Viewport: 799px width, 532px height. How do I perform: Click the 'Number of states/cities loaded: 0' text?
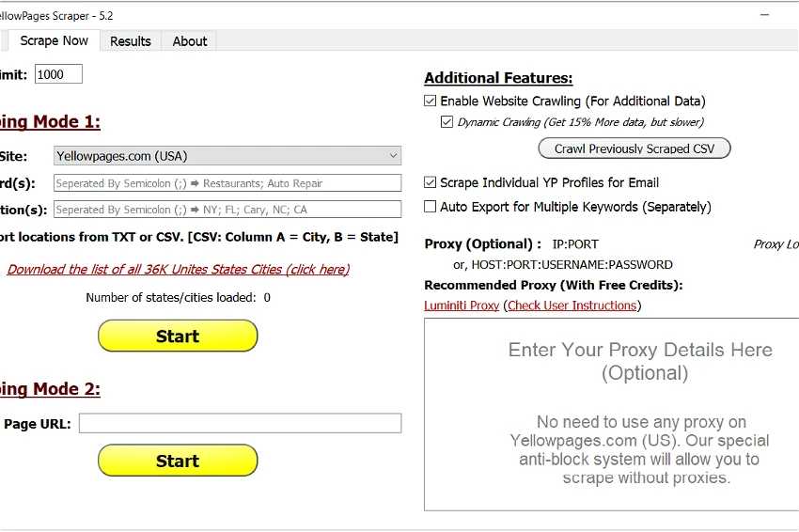coord(178,298)
